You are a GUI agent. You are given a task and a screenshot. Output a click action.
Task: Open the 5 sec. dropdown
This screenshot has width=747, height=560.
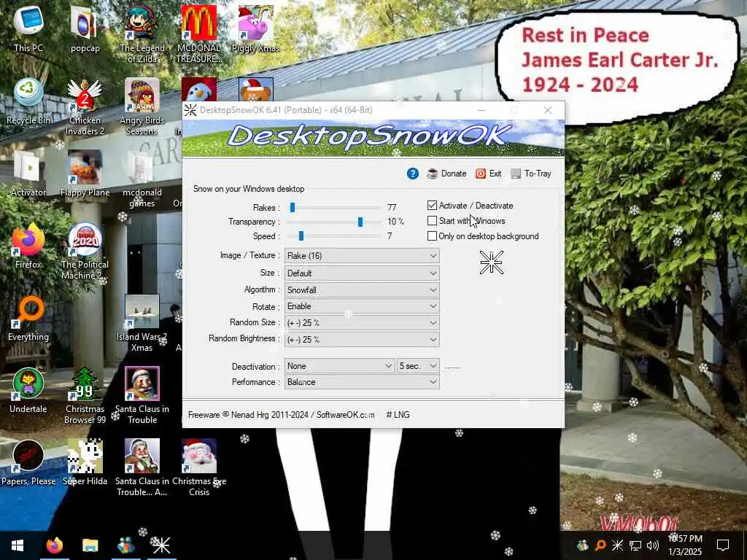pyautogui.click(x=418, y=366)
